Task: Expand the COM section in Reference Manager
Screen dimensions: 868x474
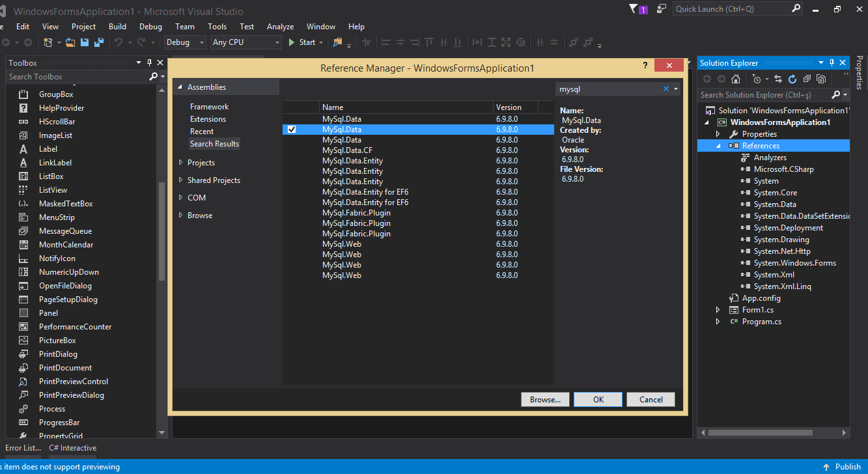Action: 180,198
